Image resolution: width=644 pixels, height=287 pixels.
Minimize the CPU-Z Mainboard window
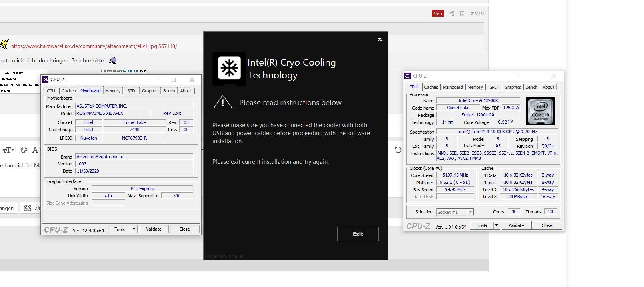[155, 80]
